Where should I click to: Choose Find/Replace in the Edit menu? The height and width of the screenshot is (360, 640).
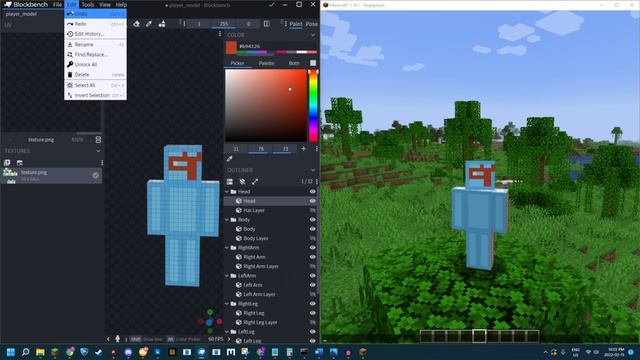(95, 54)
